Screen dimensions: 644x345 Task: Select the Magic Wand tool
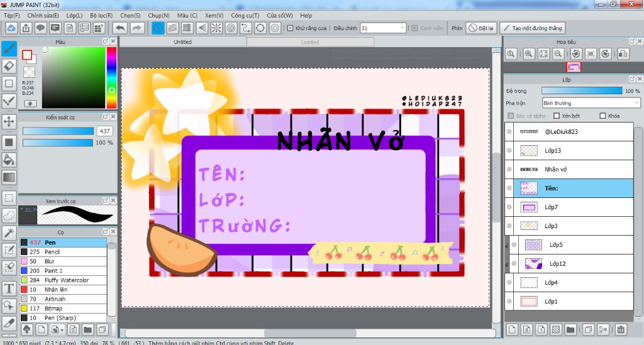pyautogui.click(x=9, y=233)
